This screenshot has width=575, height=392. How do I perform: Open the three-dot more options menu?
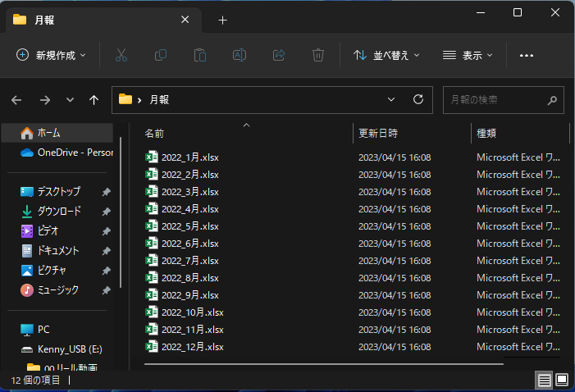coord(527,55)
